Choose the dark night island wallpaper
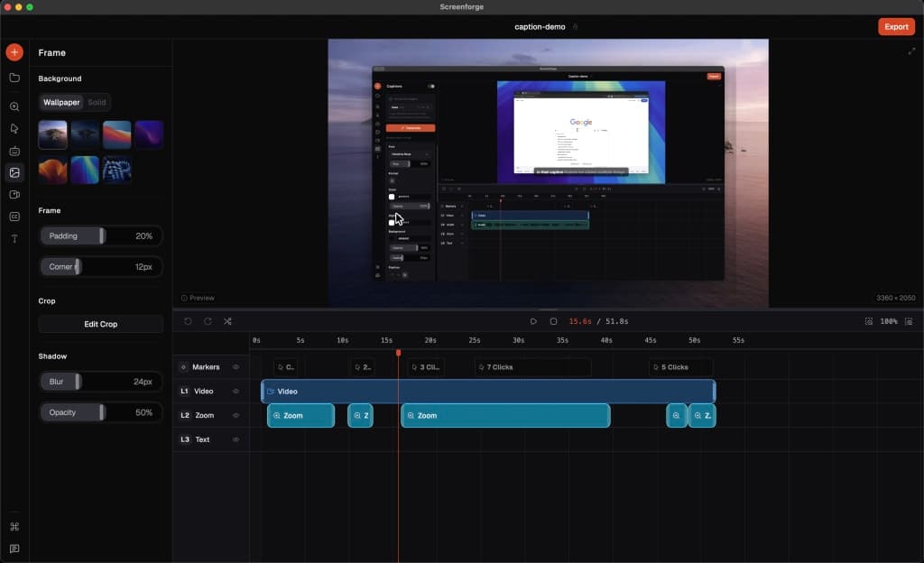Image resolution: width=924 pixels, height=563 pixels. tap(85, 134)
